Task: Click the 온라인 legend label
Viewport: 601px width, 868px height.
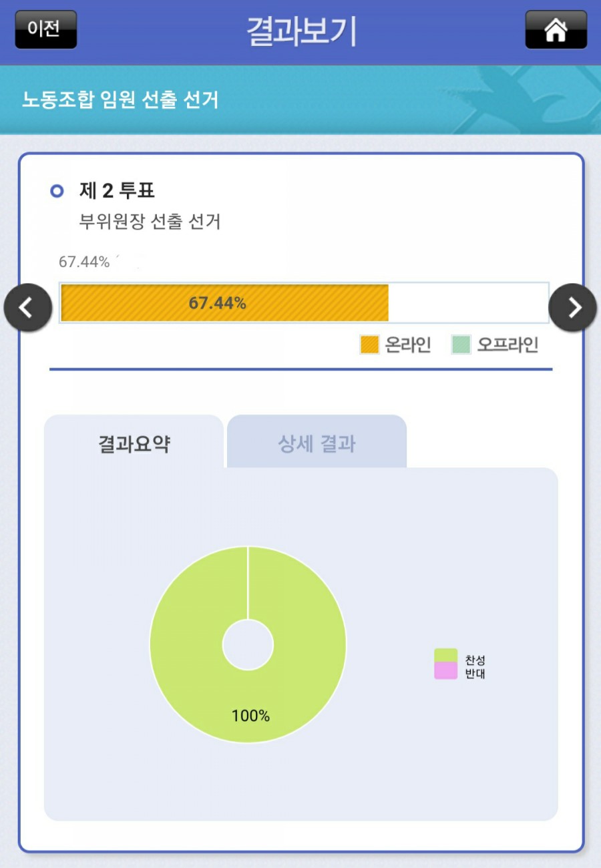Action: tap(408, 345)
